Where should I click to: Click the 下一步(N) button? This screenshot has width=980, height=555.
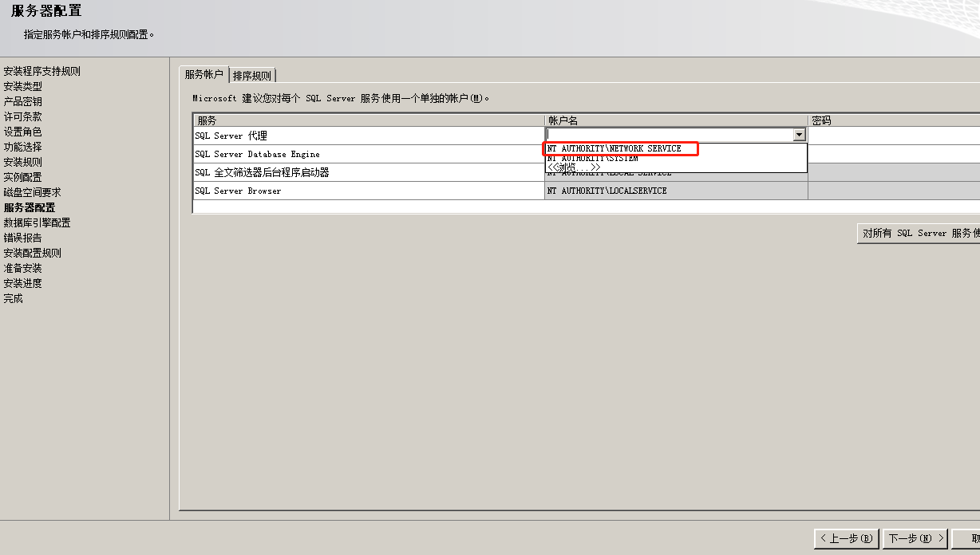click(x=915, y=538)
